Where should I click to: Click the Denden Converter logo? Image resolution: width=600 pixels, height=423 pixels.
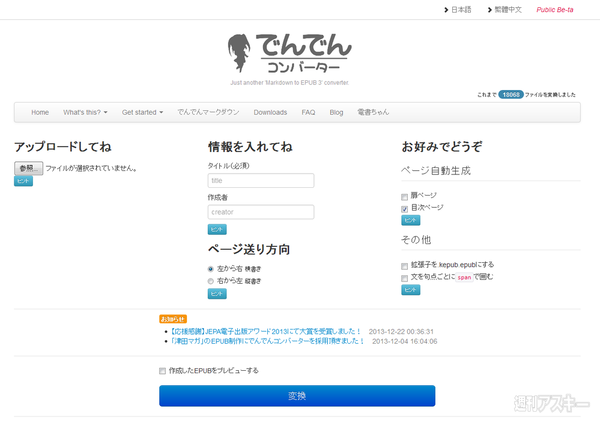coord(290,54)
